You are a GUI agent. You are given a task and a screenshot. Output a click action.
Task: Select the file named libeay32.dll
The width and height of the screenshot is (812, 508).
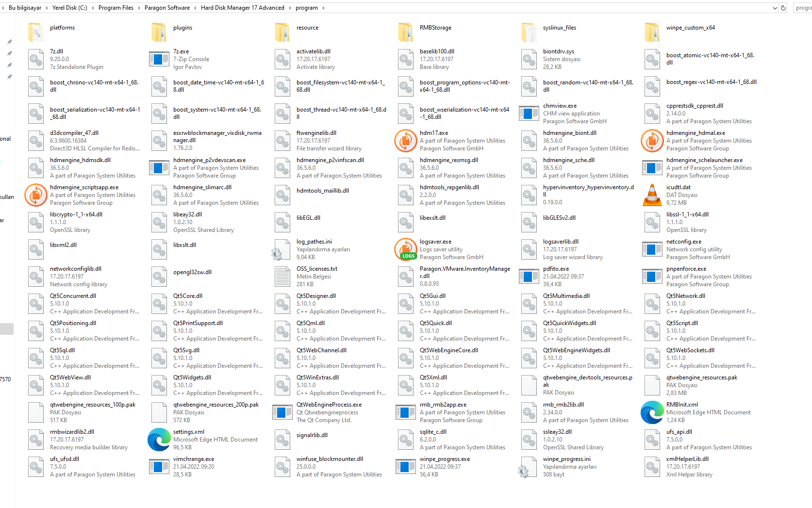[188, 214]
